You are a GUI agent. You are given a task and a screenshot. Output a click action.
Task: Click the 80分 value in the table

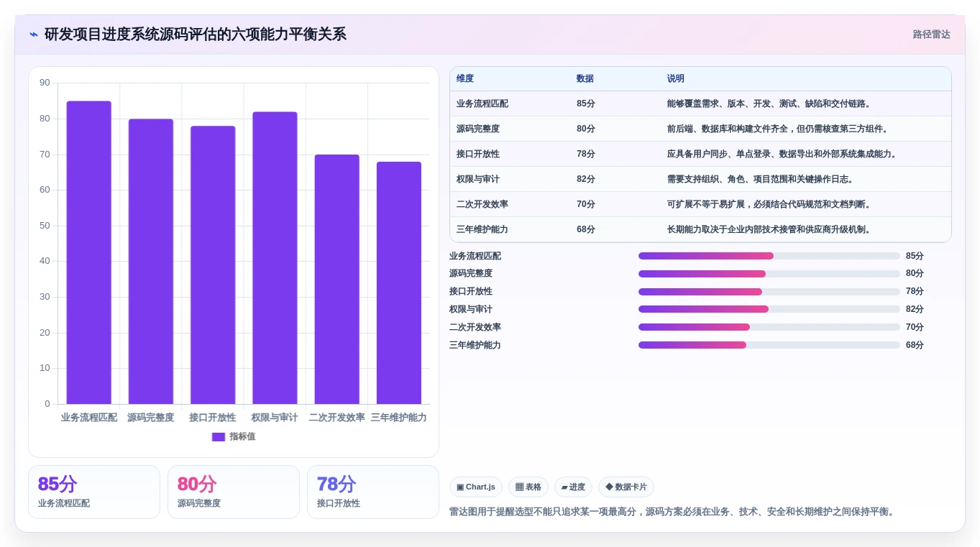(586, 129)
